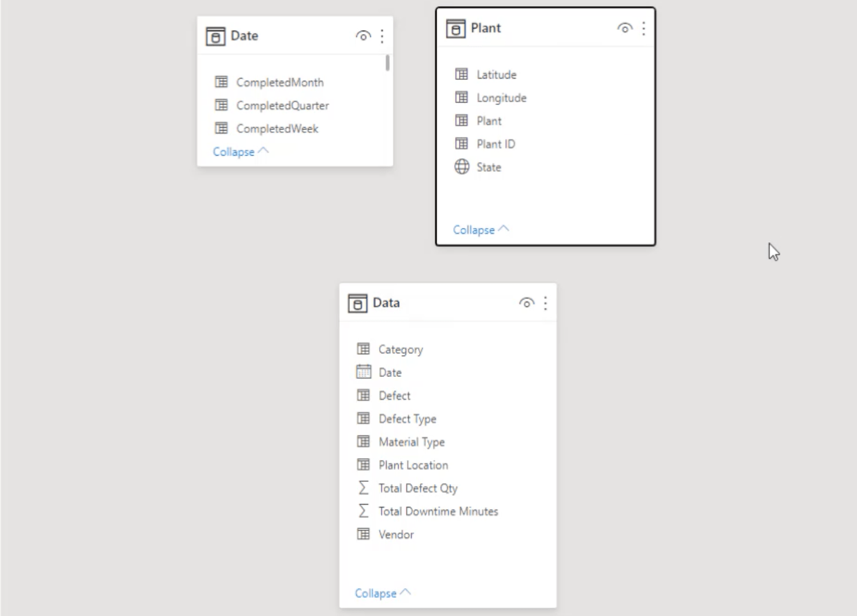The height and width of the screenshot is (616, 857).
Task: Toggle visibility eye on Plant table
Action: point(625,29)
